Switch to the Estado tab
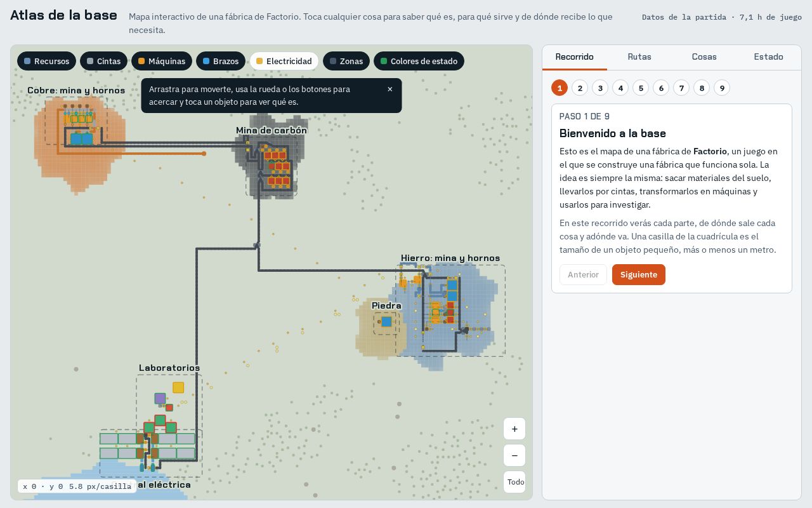The height and width of the screenshot is (508, 812). point(769,57)
